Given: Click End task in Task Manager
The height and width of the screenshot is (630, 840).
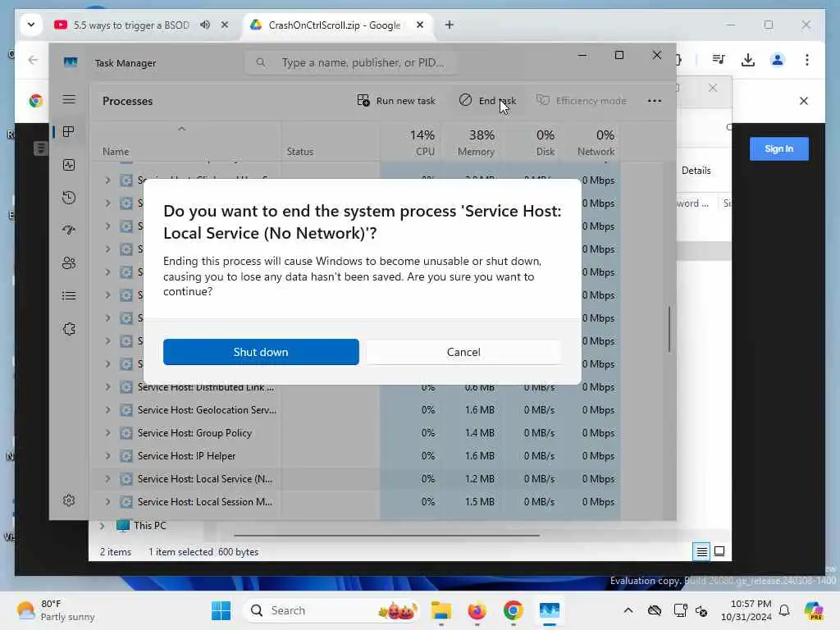Looking at the screenshot, I should coord(487,101).
